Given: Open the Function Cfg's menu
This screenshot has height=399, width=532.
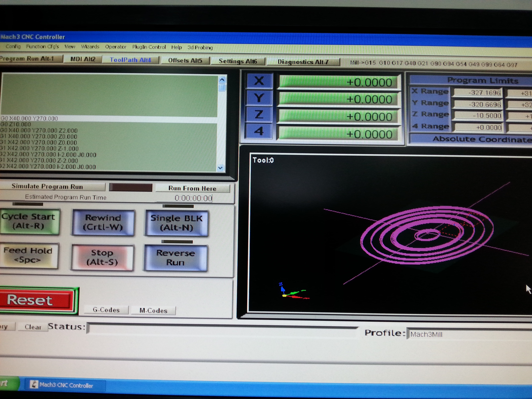Looking at the screenshot, I should point(42,46).
